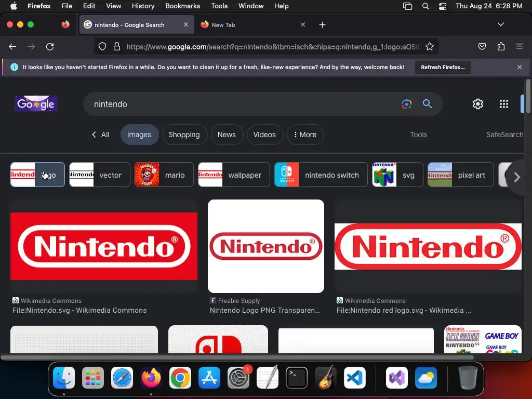The width and height of the screenshot is (532, 399).
Task: Deselect the logo suggestion chip
Action: point(37,175)
